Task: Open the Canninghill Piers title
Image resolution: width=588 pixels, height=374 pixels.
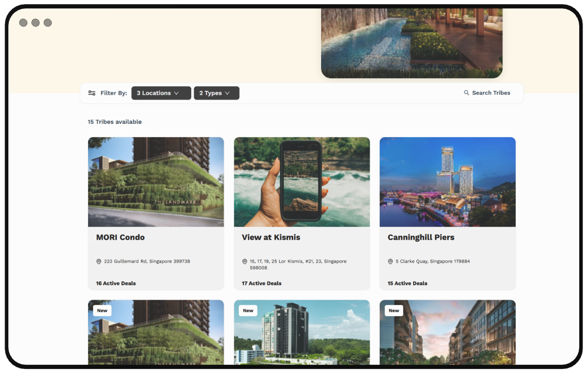Action: [x=421, y=237]
